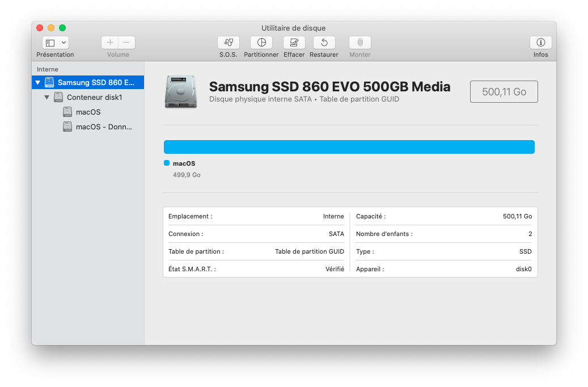
Task: Click the Monter mount icon
Action: [x=360, y=43]
